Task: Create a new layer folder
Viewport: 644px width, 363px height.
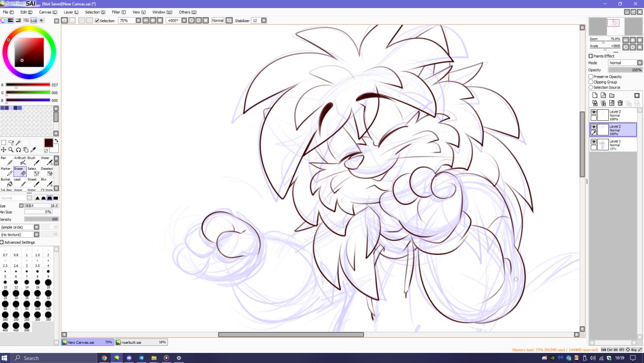Action: pos(612,95)
